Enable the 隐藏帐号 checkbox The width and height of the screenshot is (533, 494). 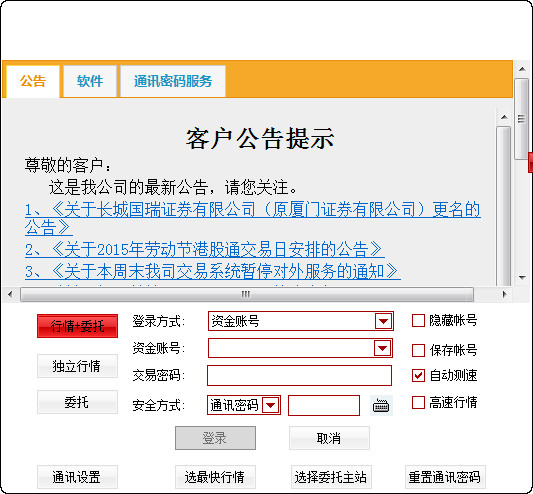[x=418, y=320]
